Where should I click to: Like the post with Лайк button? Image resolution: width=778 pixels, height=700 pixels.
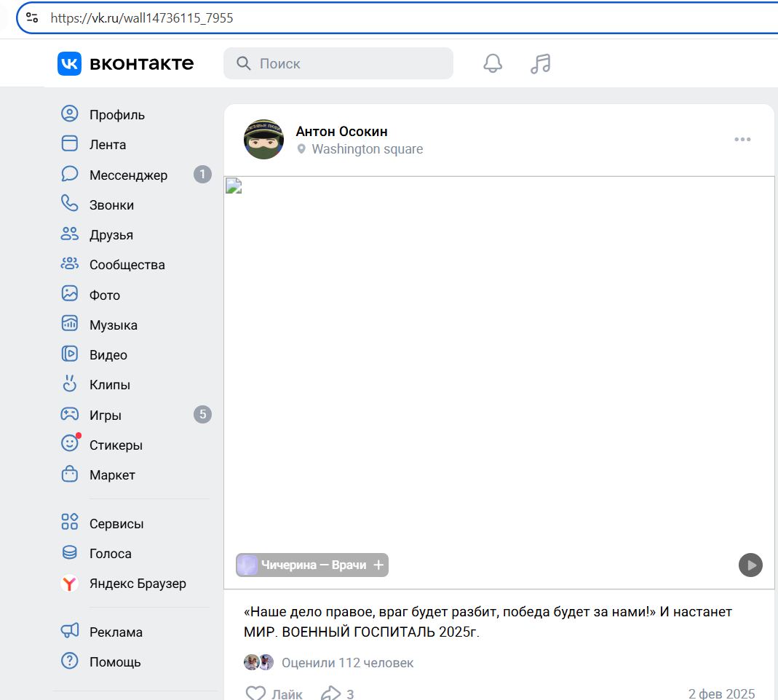274,693
